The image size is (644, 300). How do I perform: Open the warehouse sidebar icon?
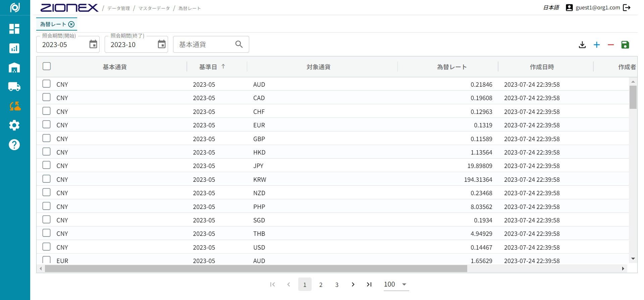coord(14,68)
